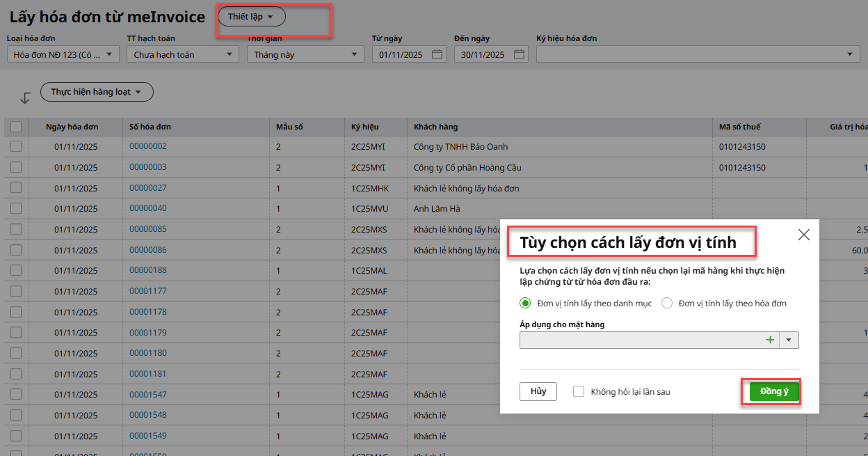Open the TT hạch toán dropdown
This screenshot has height=456, width=868.
point(182,54)
